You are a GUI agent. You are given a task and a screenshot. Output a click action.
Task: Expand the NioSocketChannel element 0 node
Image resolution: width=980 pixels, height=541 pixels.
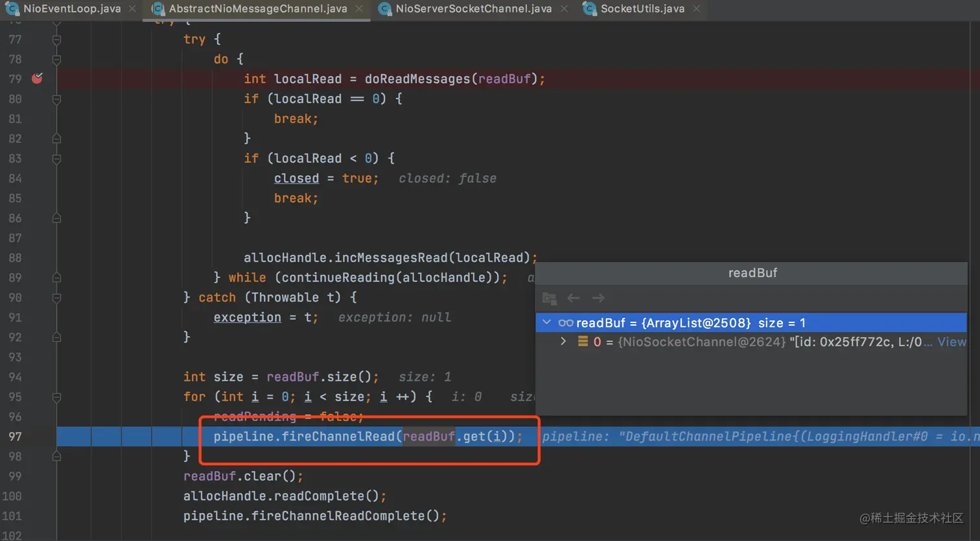click(563, 341)
